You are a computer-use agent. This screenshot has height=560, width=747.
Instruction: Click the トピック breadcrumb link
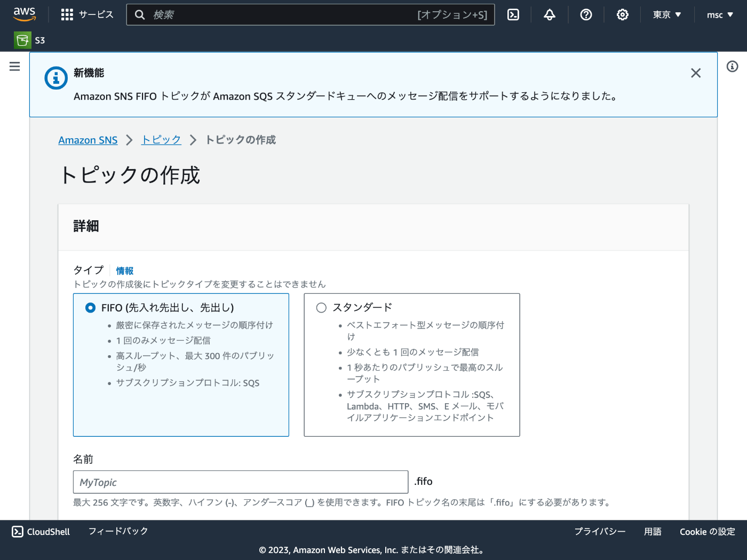tap(161, 140)
